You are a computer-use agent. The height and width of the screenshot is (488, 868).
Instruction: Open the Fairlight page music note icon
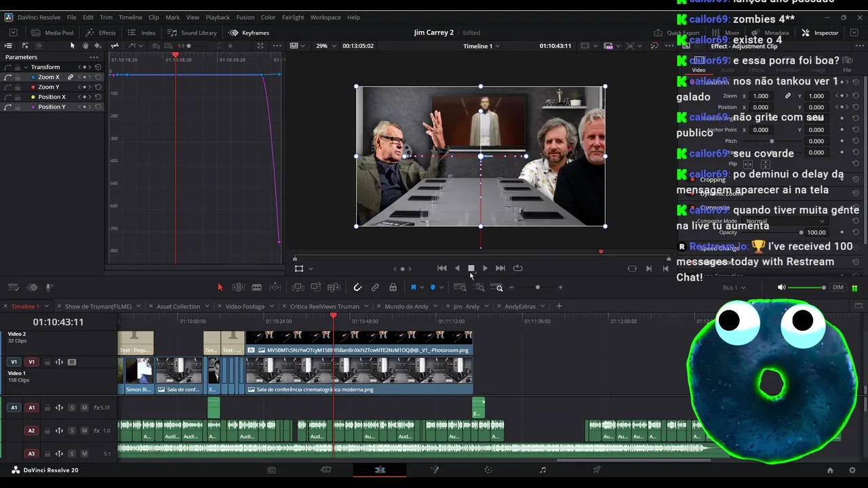click(x=542, y=470)
